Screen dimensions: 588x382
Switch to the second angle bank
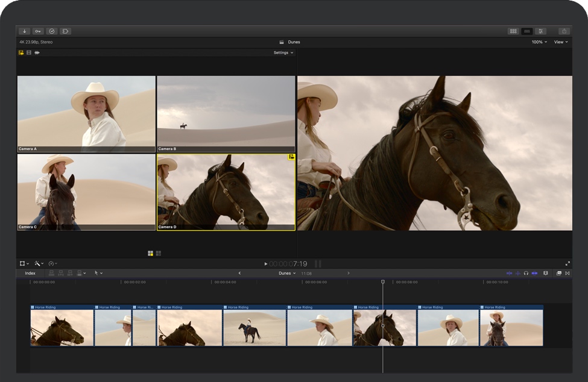coord(158,253)
